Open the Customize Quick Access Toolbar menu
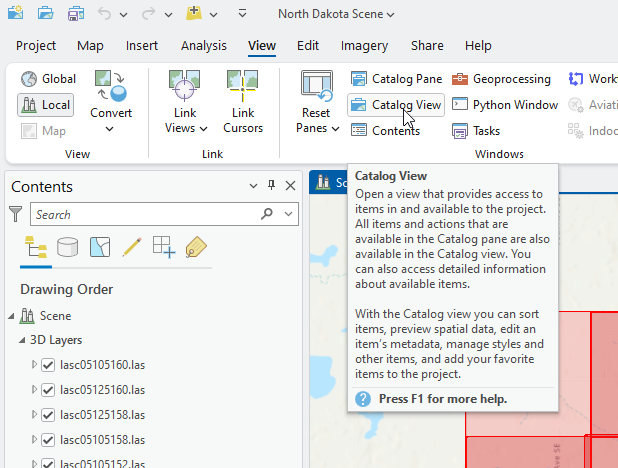This screenshot has width=618, height=468. pos(242,14)
